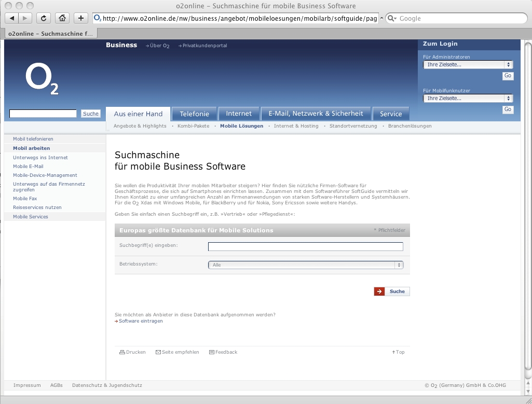Viewport: 532px width, 404px height.
Task: Click the Feedback form icon
Action: pos(212,352)
